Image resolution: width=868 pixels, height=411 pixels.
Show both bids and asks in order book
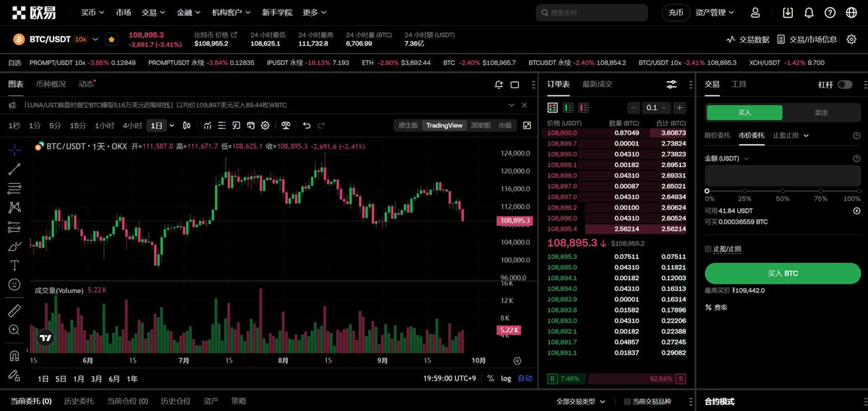click(553, 107)
